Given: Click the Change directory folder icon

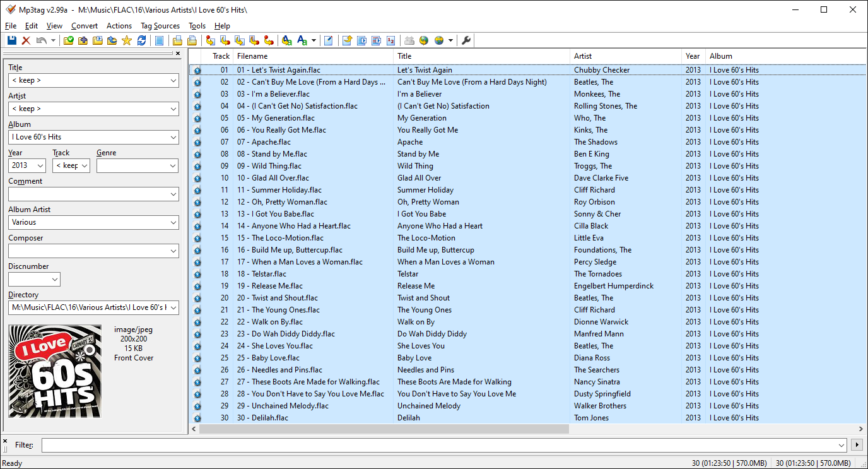Looking at the screenshot, I should coord(69,40).
